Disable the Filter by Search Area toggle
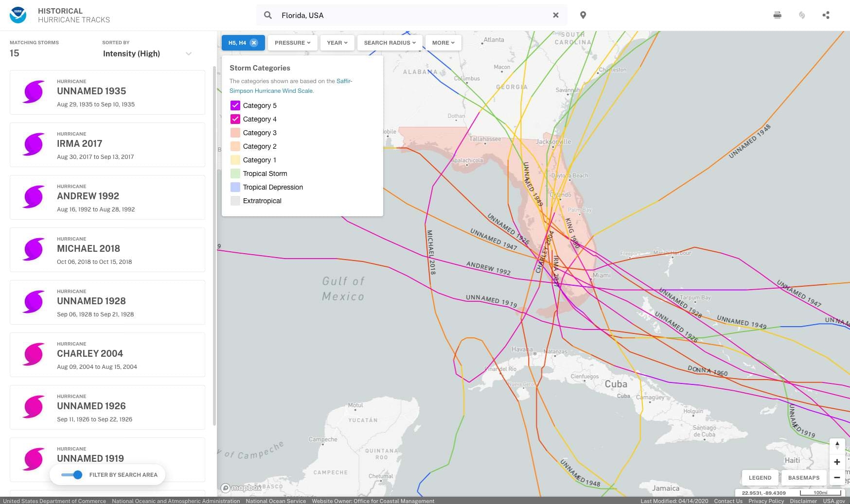850x504 pixels. pos(72,475)
